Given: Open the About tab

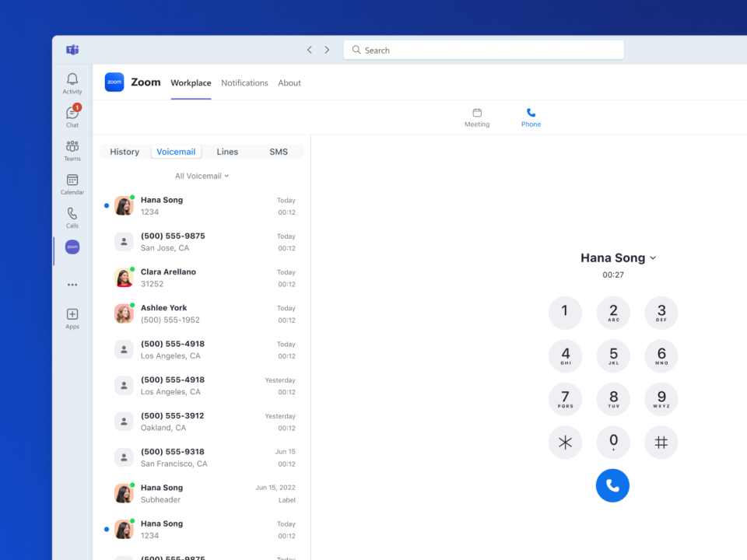Looking at the screenshot, I should [x=289, y=83].
